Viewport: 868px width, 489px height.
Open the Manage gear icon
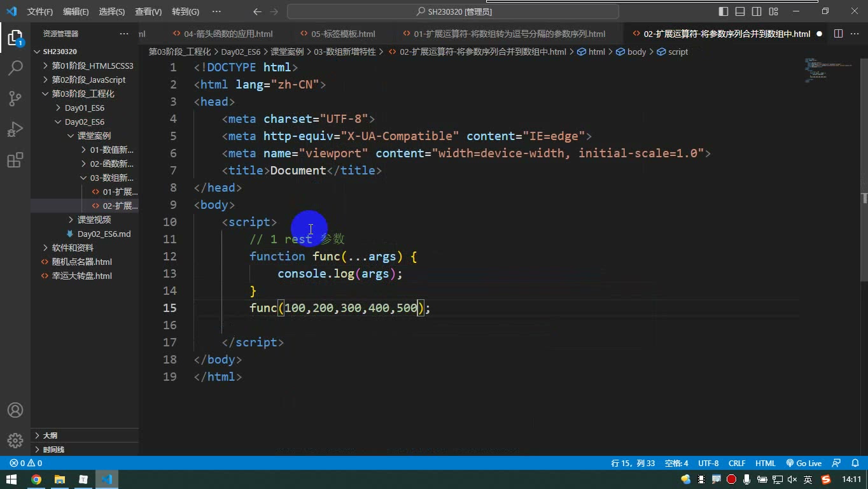pyautogui.click(x=15, y=440)
